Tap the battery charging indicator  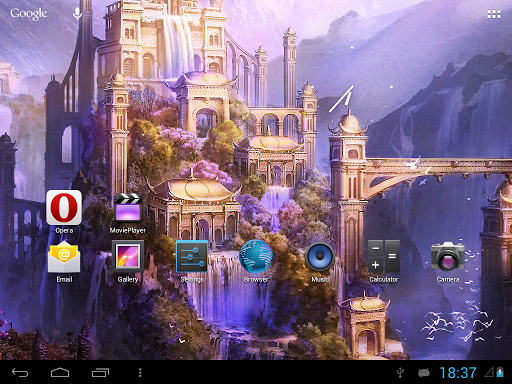pyautogui.click(x=500, y=372)
